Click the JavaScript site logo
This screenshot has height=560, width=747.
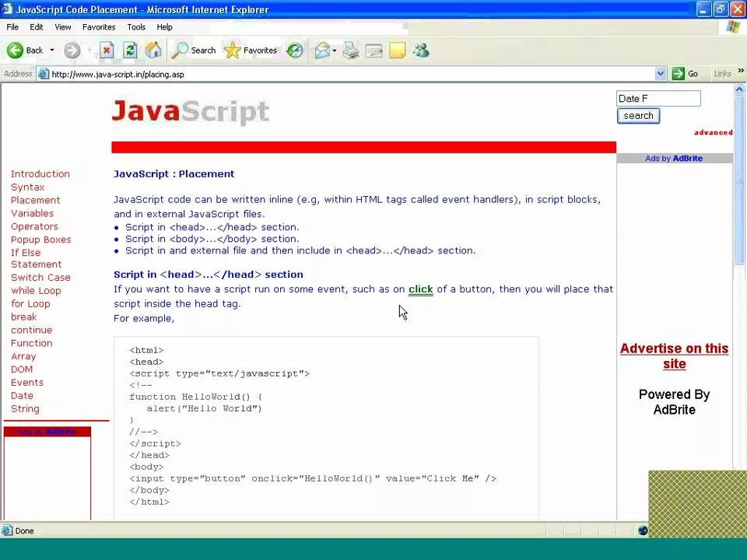coord(191,112)
